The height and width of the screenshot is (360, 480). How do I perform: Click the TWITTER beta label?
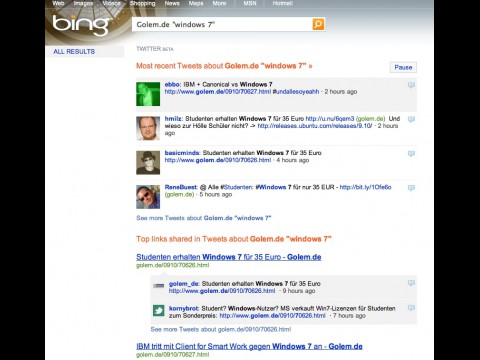click(x=155, y=49)
